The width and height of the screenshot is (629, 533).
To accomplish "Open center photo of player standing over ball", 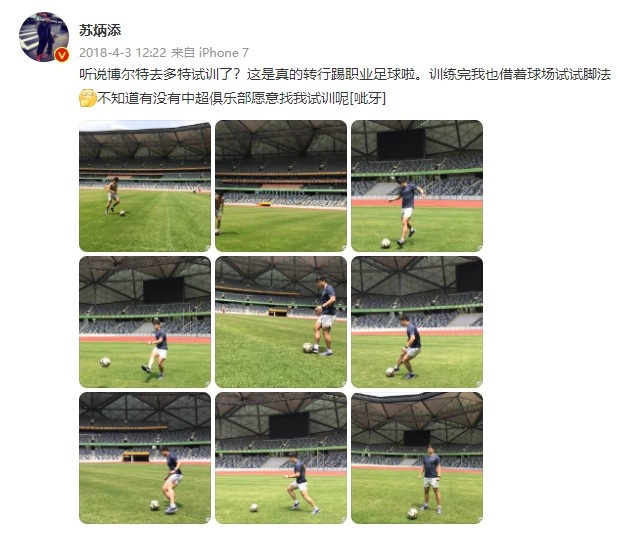I will (281, 322).
